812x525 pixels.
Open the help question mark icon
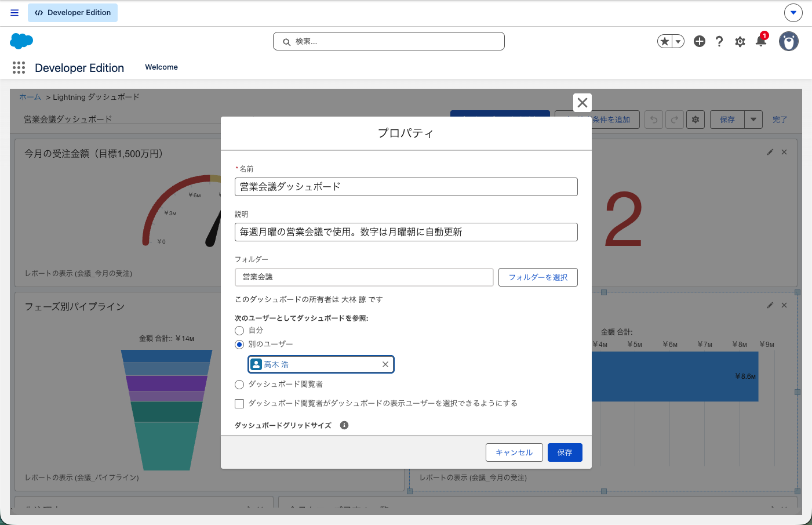tap(719, 41)
